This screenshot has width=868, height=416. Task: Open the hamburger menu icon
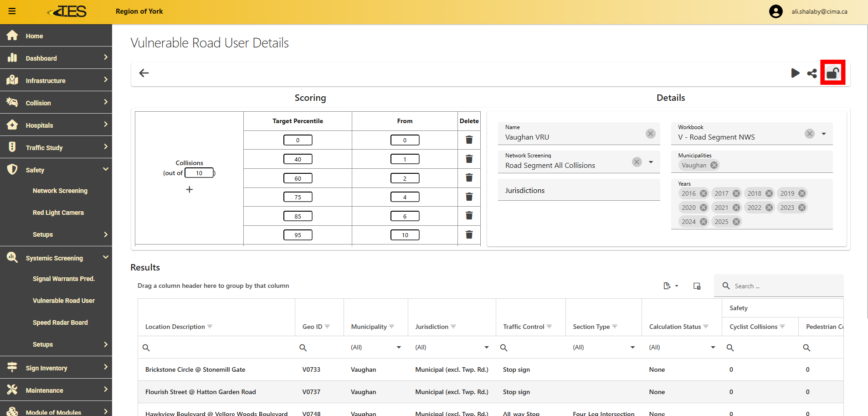(x=12, y=11)
